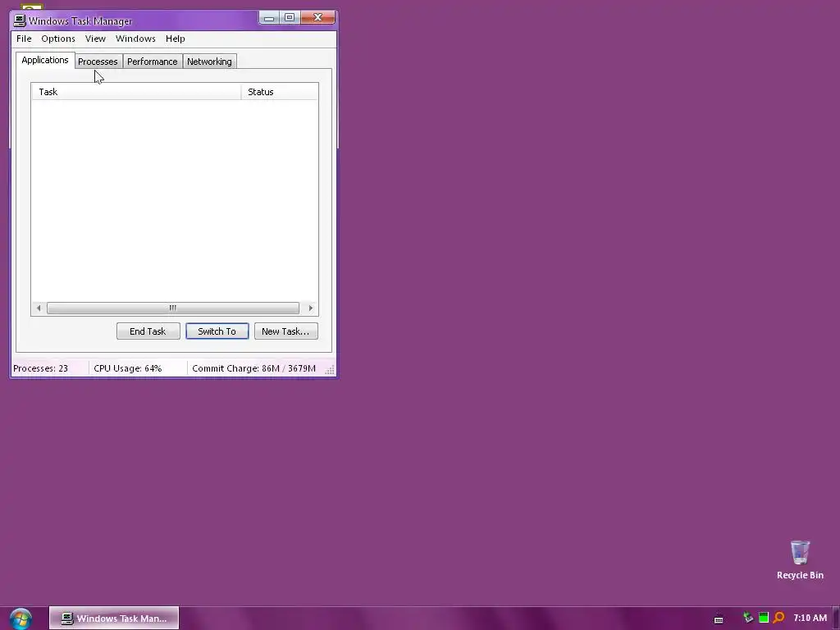Switch to the Performance tab

click(x=152, y=62)
